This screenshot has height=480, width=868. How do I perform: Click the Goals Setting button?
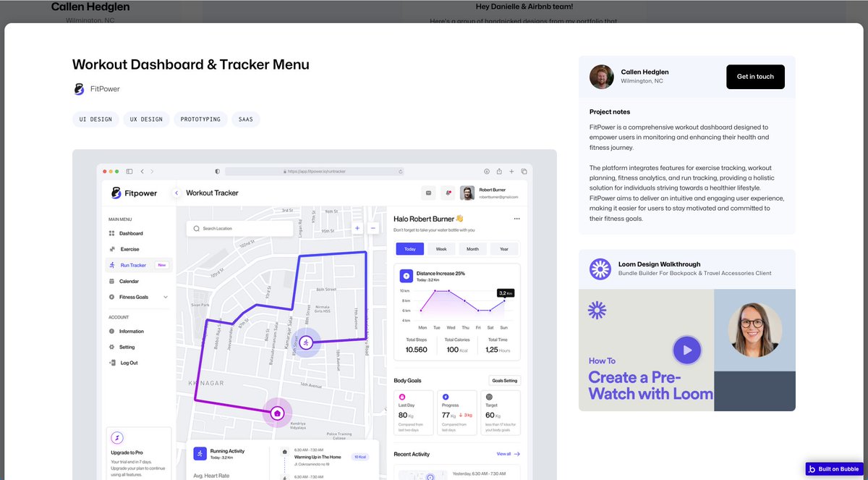point(504,381)
